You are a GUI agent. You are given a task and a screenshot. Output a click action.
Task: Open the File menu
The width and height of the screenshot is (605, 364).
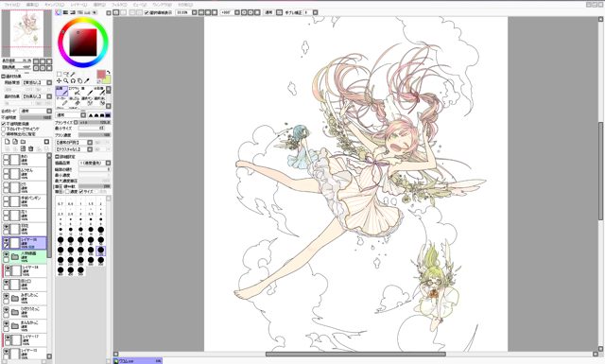point(12,5)
